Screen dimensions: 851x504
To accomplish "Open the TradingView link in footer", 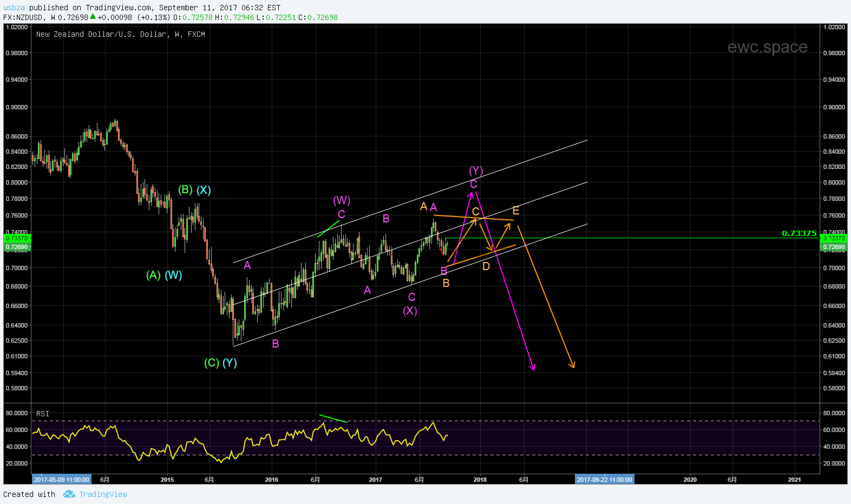I will pyautogui.click(x=103, y=494).
